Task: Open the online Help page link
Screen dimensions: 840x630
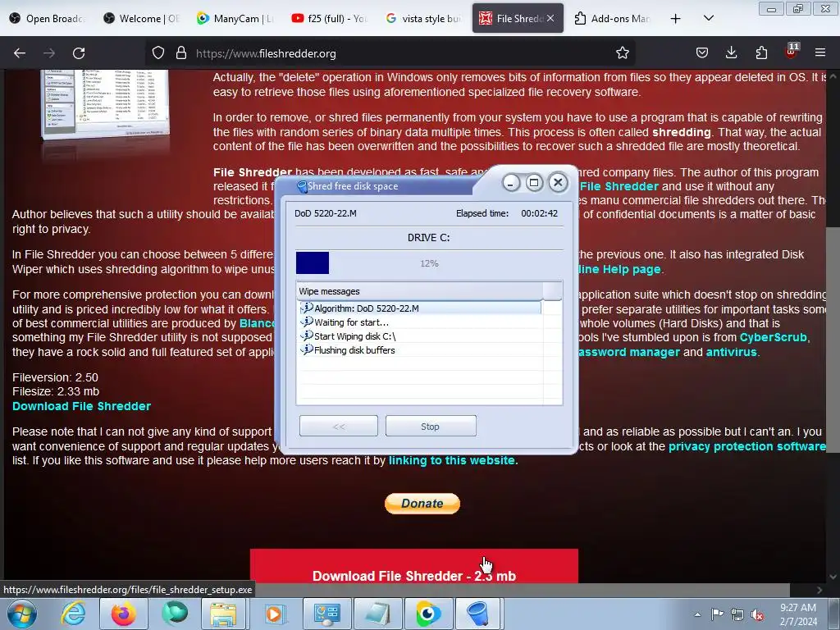Action: [620, 269]
